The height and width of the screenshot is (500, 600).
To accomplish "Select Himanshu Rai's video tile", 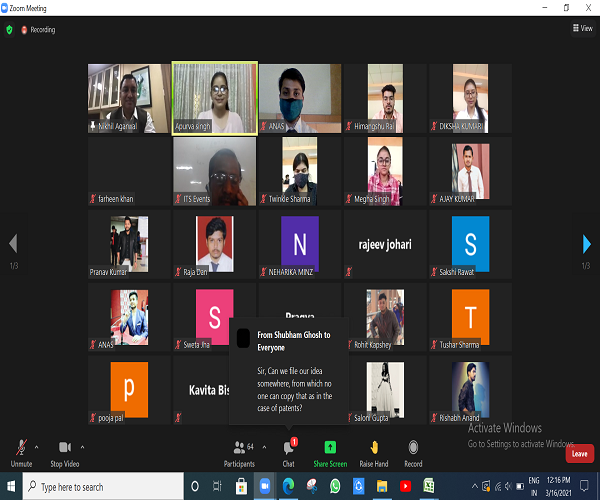I will [x=385, y=98].
